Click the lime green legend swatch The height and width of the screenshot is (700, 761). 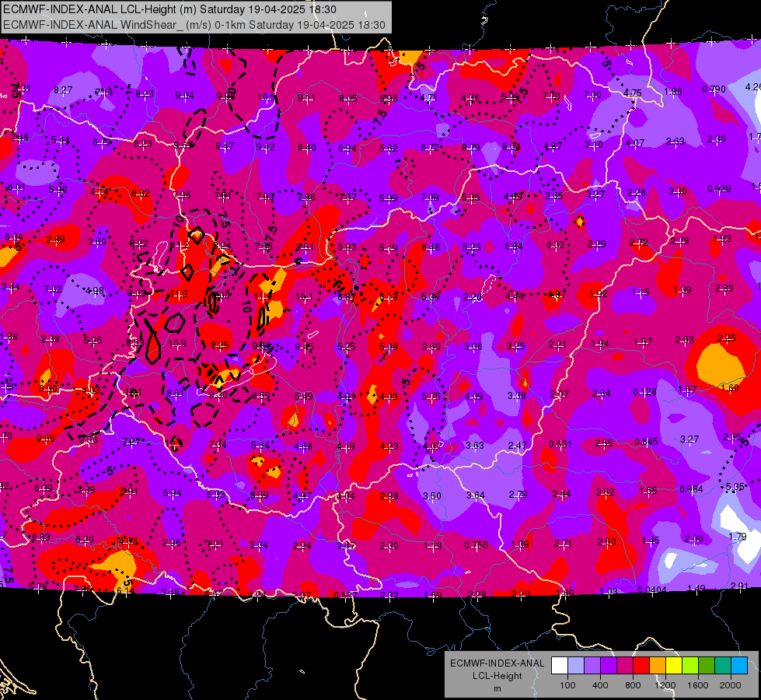click(x=690, y=666)
